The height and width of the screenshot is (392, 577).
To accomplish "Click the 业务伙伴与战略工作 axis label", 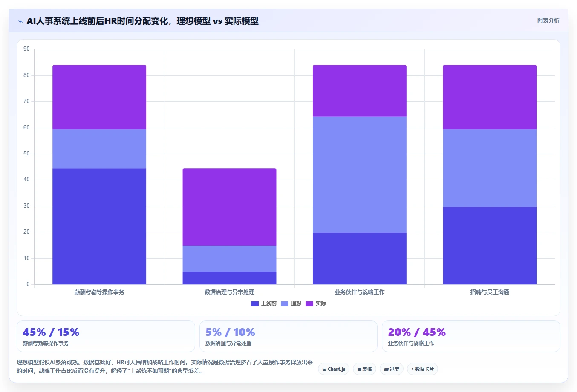I will 360,292.
